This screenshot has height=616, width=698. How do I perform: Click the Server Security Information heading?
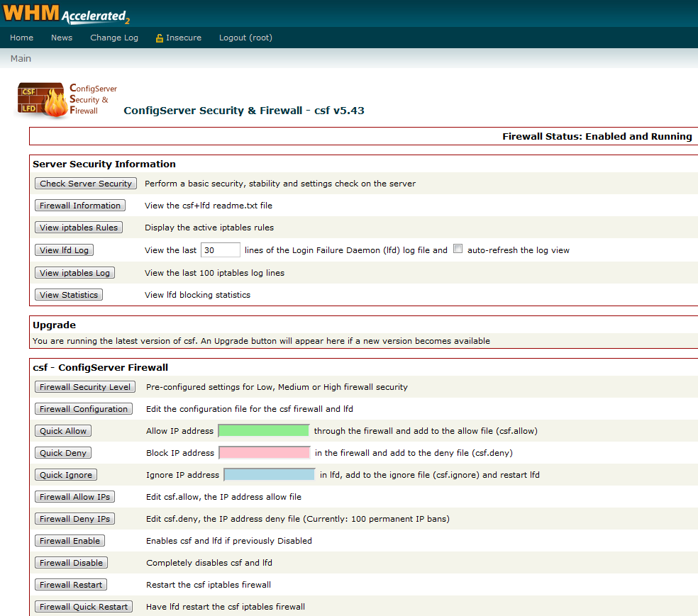(104, 164)
